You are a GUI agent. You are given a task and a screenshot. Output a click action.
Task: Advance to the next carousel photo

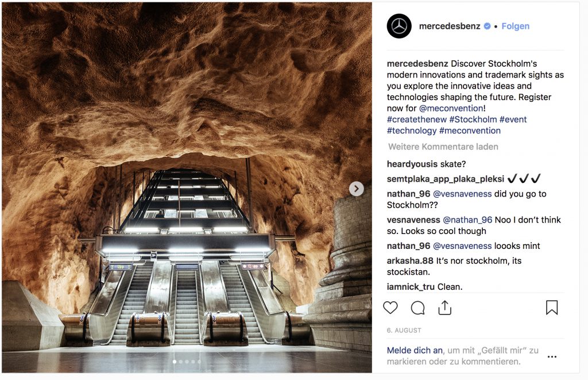point(356,189)
